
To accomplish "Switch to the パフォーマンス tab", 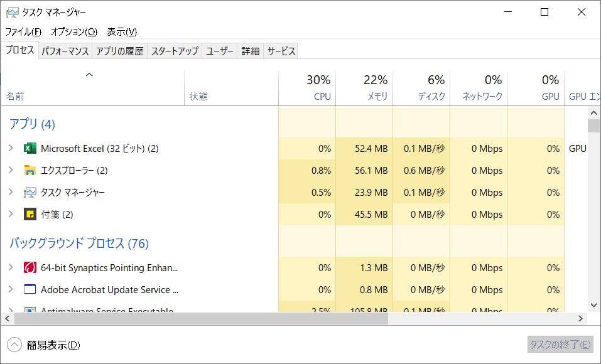I will tap(65, 51).
